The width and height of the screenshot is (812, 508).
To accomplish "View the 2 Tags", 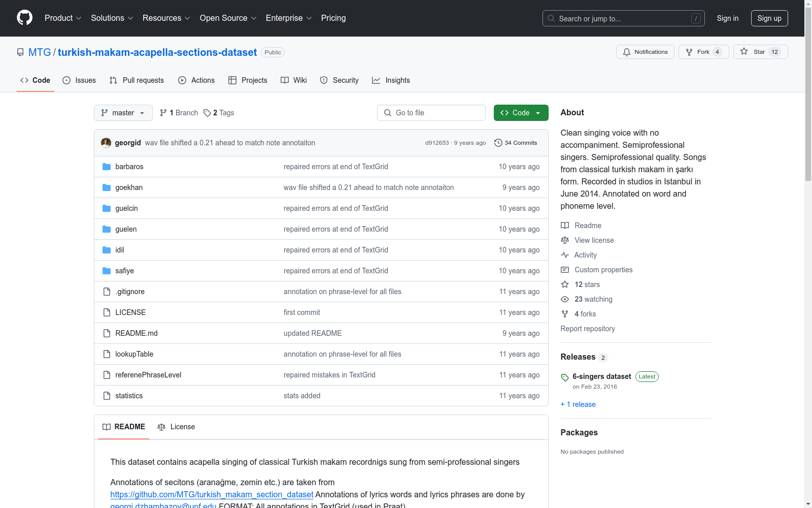I will (x=219, y=113).
